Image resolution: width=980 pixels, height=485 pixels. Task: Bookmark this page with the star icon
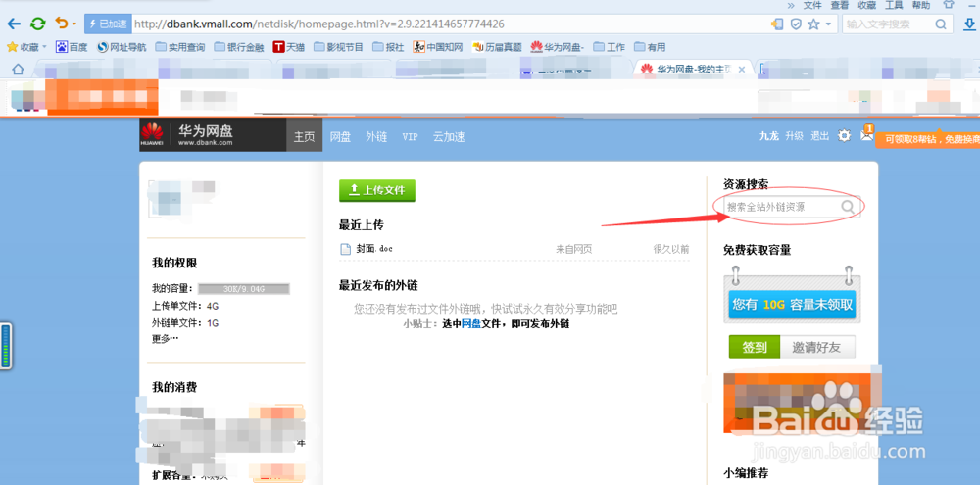pyautogui.click(x=813, y=24)
